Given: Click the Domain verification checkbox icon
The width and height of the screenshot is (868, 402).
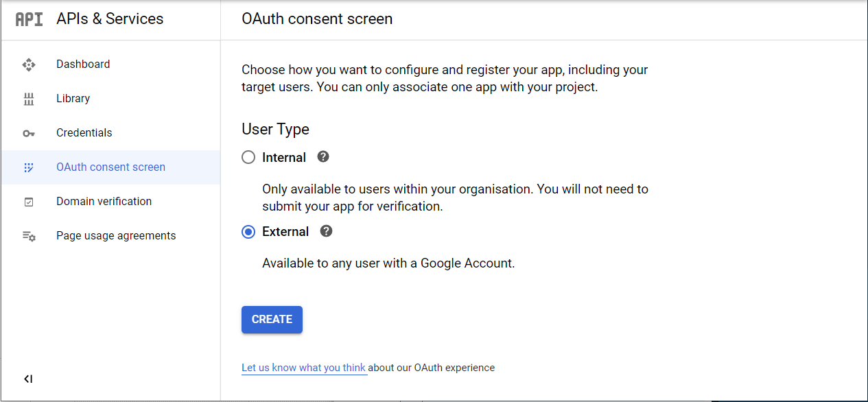Looking at the screenshot, I should click(29, 202).
